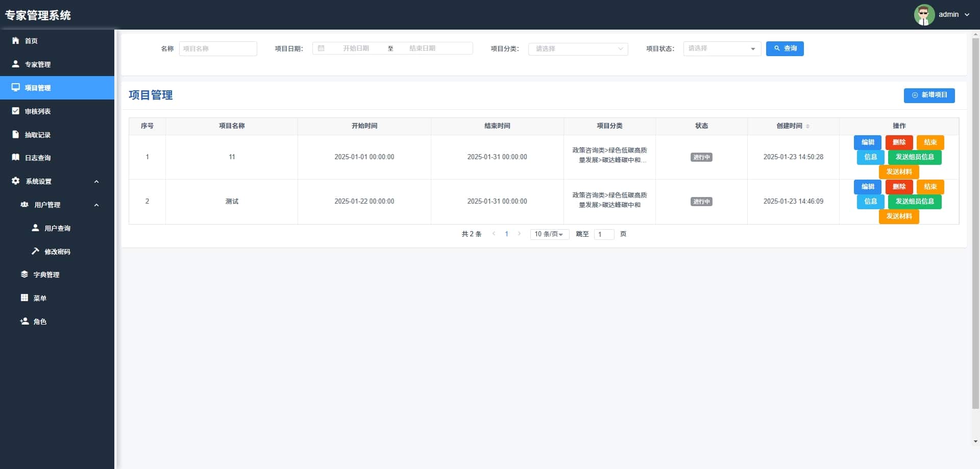Click the checkmark icon beside 审核列表
This screenshot has width=980, height=469.
tap(15, 111)
